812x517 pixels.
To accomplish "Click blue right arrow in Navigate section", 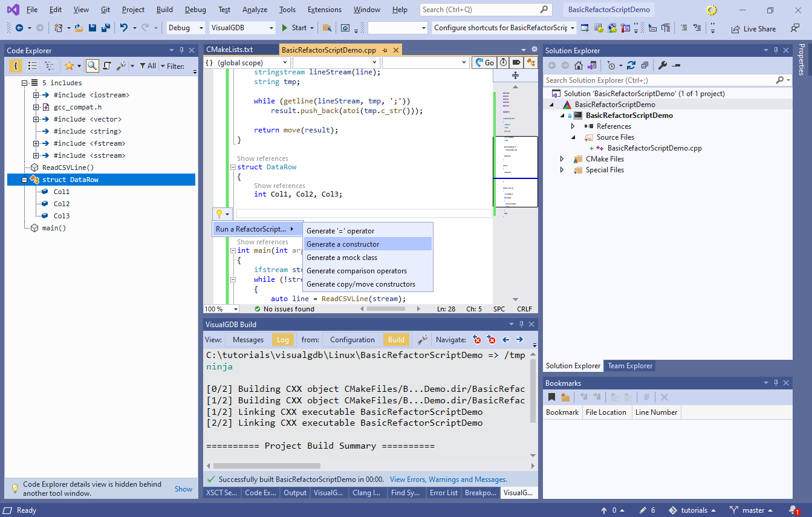I will point(519,339).
